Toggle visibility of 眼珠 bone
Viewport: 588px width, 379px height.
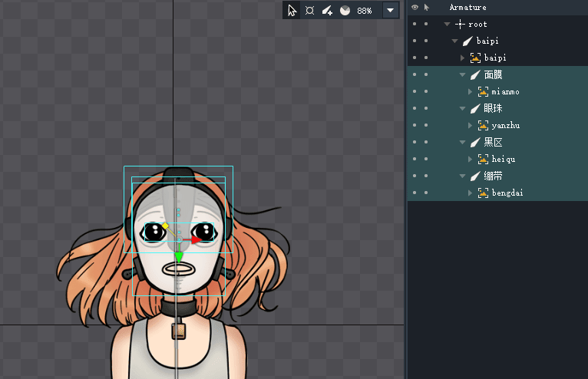(x=415, y=109)
